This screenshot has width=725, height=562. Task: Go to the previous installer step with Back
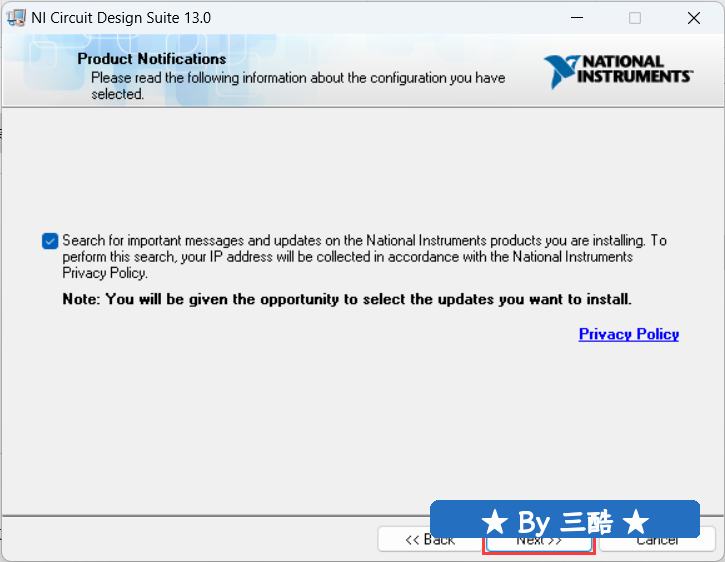coord(430,539)
